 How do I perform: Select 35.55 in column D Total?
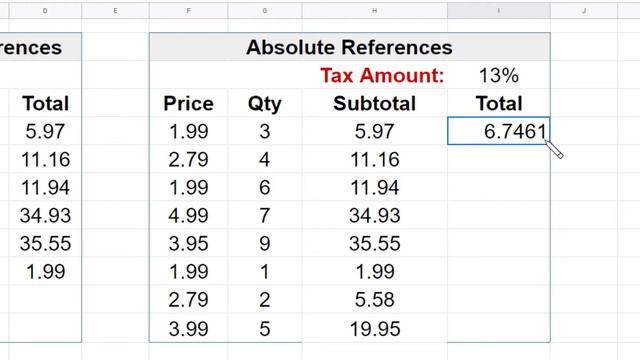click(x=45, y=243)
